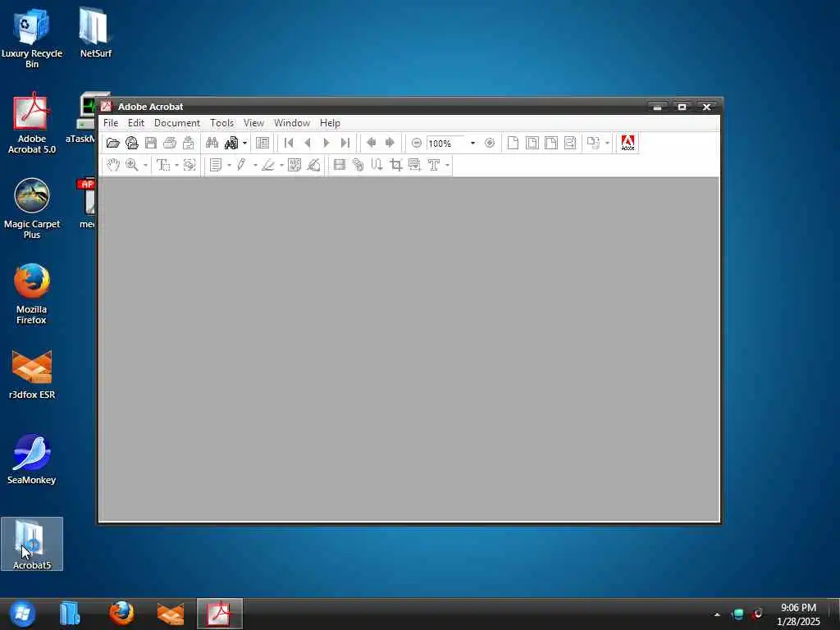
Task: Open the View menu
Action: tap(254, 123)
